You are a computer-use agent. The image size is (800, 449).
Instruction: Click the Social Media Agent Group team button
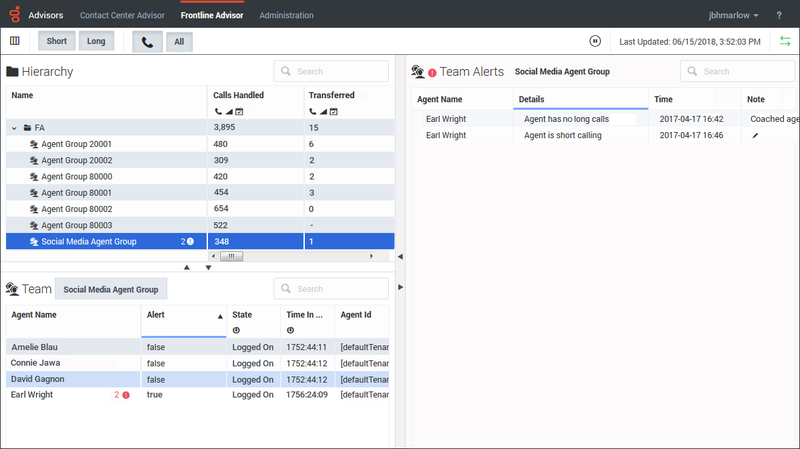111,289
